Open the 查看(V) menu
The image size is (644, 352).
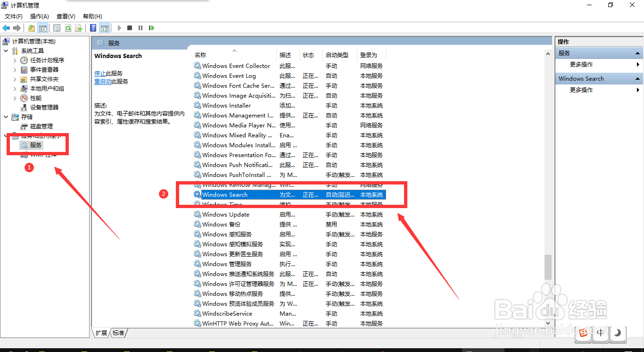[66, 17]
